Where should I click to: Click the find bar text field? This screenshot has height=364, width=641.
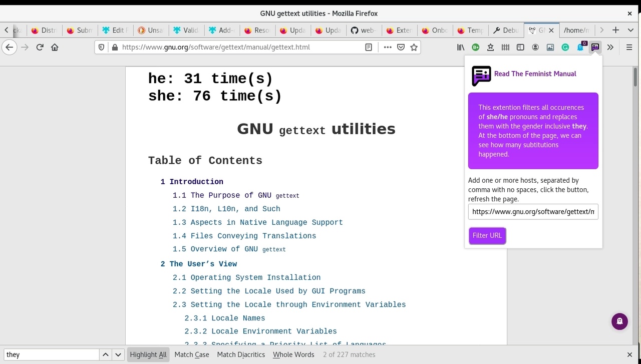[50, 354]
